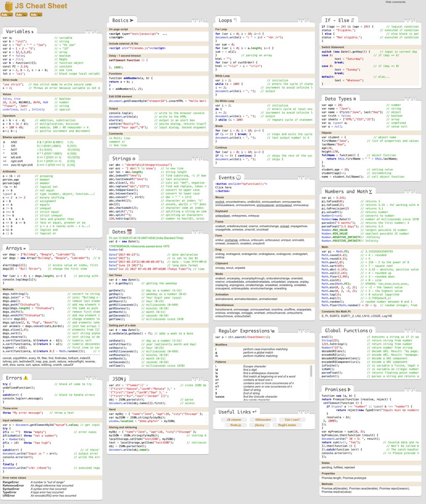The image size is (426, 504).
Task: Select the Loops panel title tab
Action: pos(228,20)
